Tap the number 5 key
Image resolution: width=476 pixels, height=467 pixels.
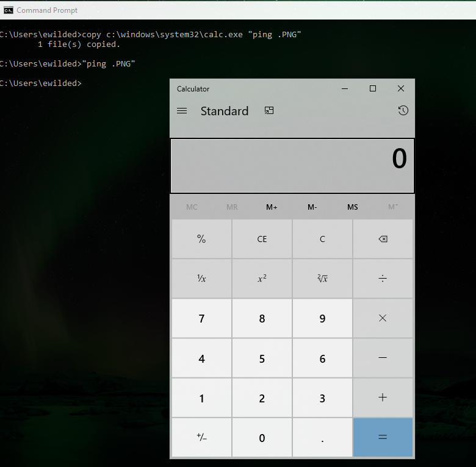[x=262, y=358]
